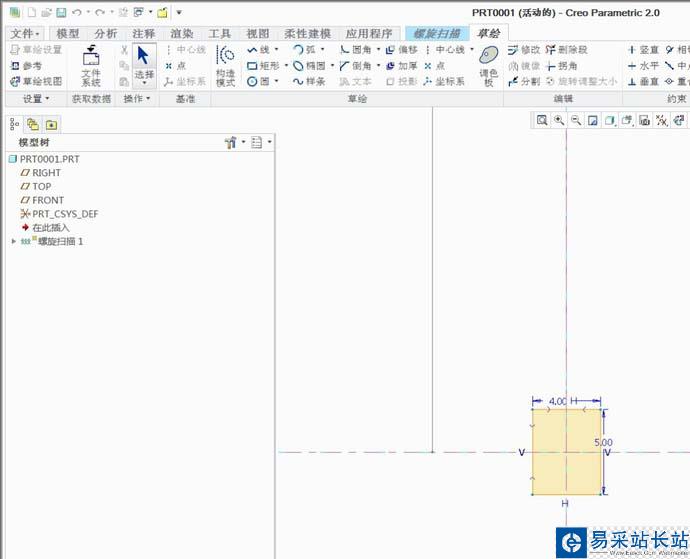Image resolution: width=690 pixels, height=559 pixels.
Task: Click the 删除段 (Delete Segment) tool
Action: tap(566, 50)
